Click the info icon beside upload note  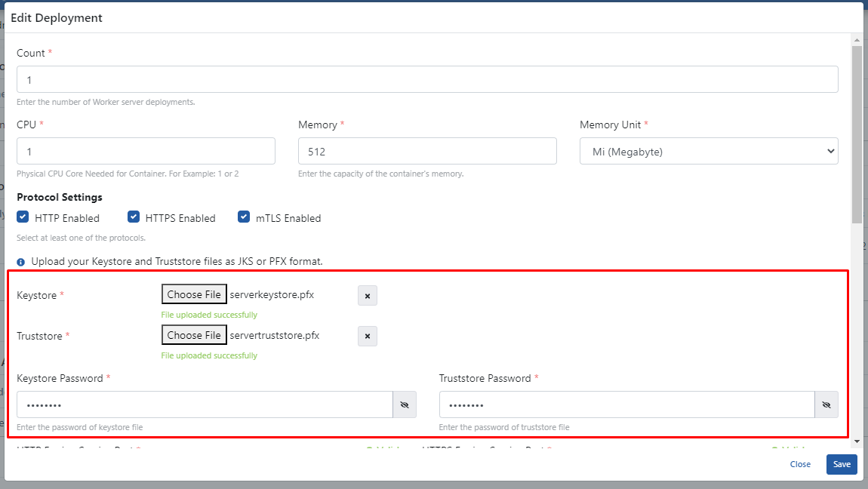point(21,262)
